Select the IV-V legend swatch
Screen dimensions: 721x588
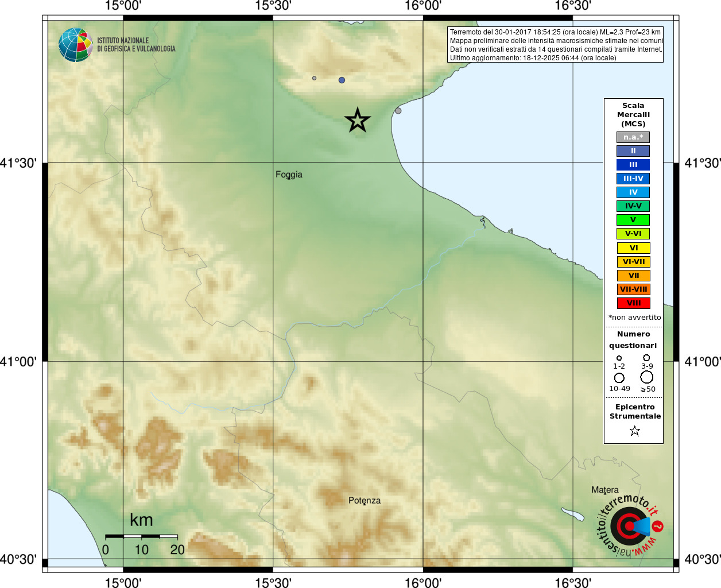pos(633,206)
